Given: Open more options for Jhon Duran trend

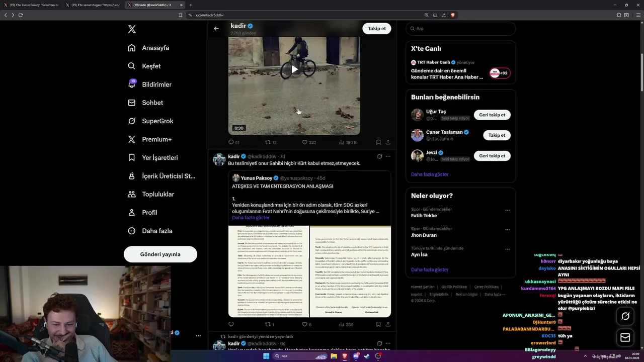Looking at the screenshot, I should [x=507, y=230].
